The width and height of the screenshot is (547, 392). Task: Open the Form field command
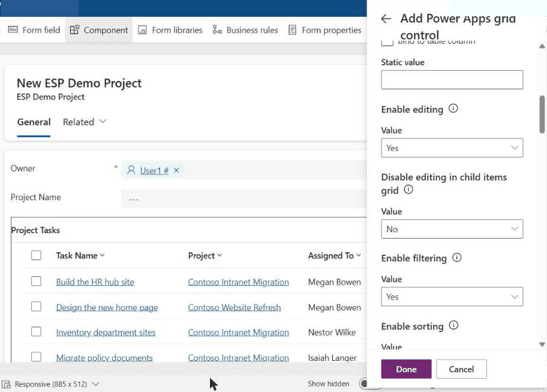(34, 30)
